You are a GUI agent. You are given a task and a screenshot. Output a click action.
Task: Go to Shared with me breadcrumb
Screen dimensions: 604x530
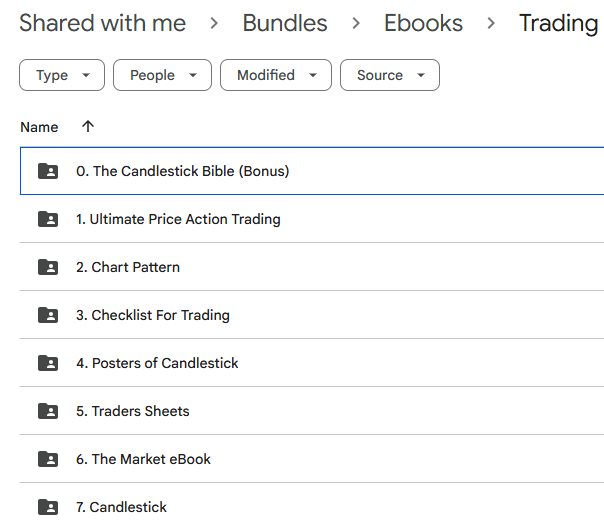click(x=102, y=23)
